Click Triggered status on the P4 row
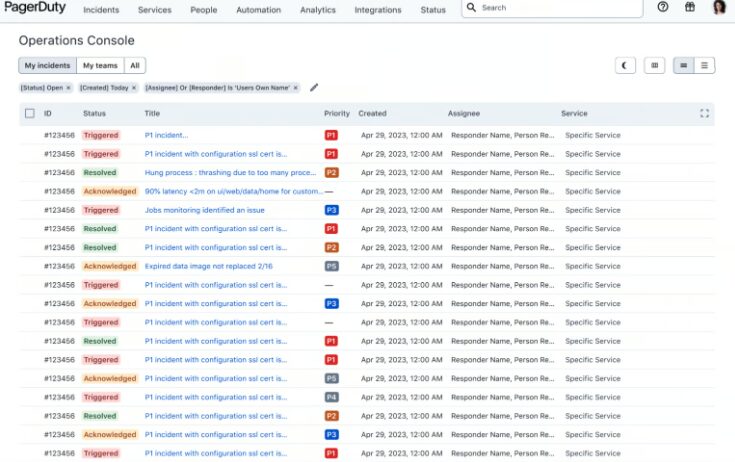 pos(101,397)
